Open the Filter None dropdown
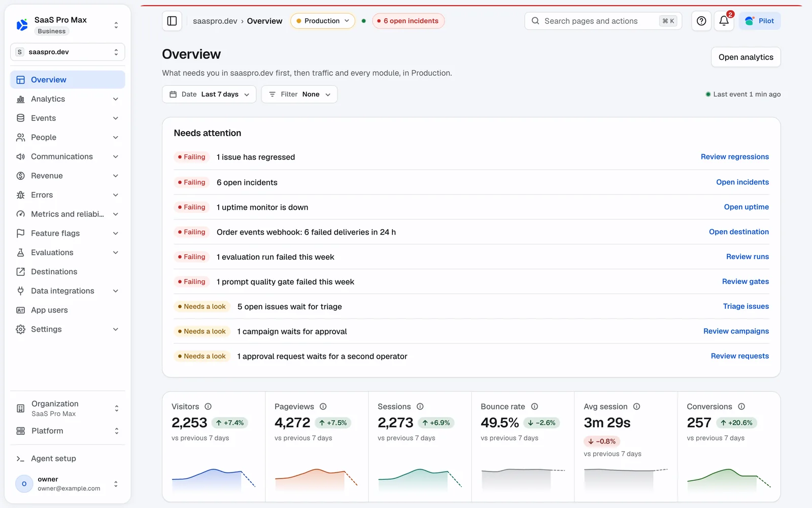This screenshot has width=812, height=508. [x=299, y=94]
